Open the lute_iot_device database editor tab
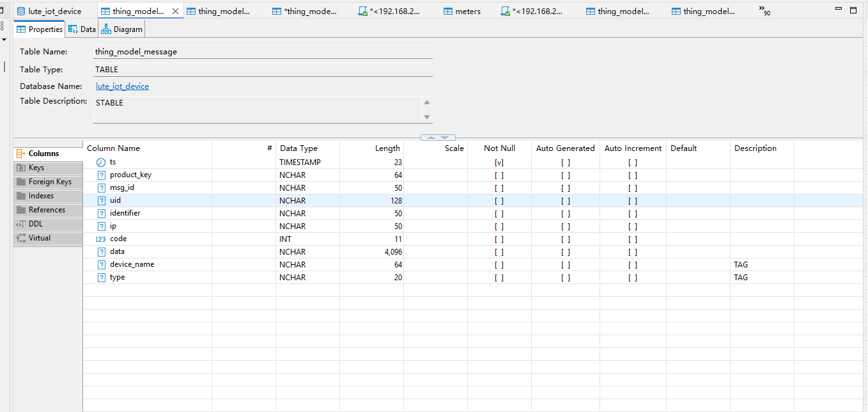Image resolution: width=868 pixels, height=412 pixels. 54,12
